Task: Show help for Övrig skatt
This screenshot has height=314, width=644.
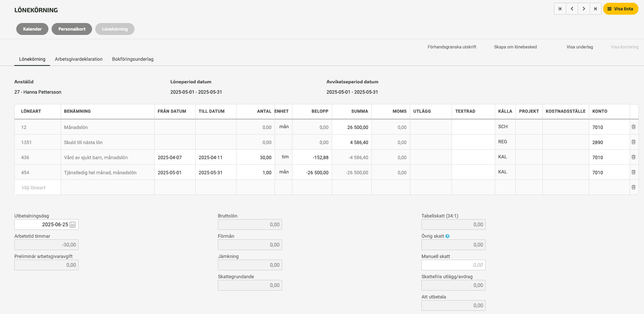Action: (x=448, y=236)
